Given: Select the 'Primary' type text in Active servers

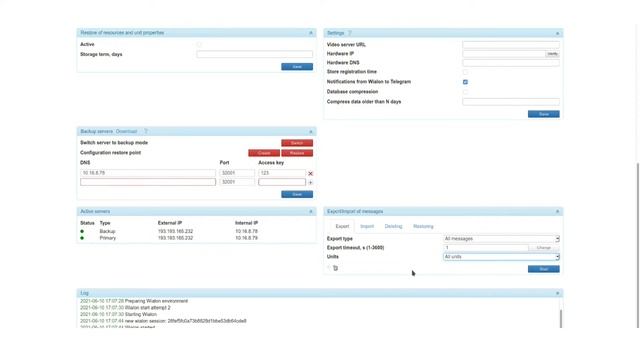Looking at the screenshot, I should click(108, 238).
